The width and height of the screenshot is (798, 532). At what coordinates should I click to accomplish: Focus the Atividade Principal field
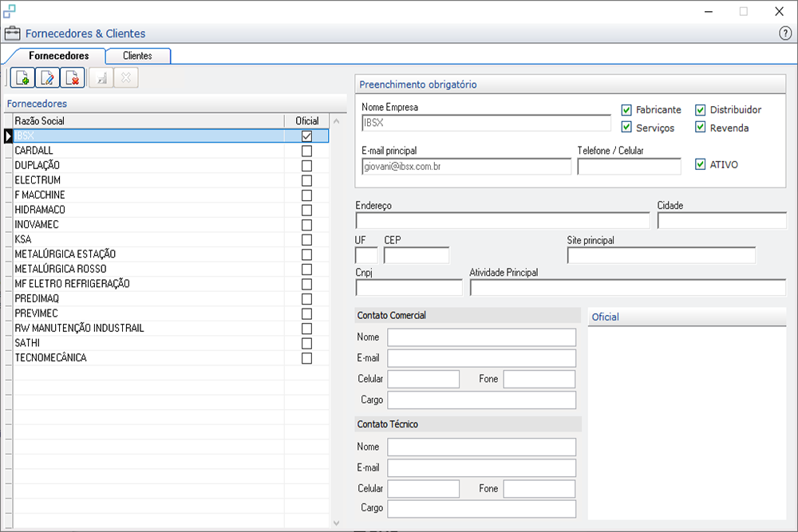628,287
